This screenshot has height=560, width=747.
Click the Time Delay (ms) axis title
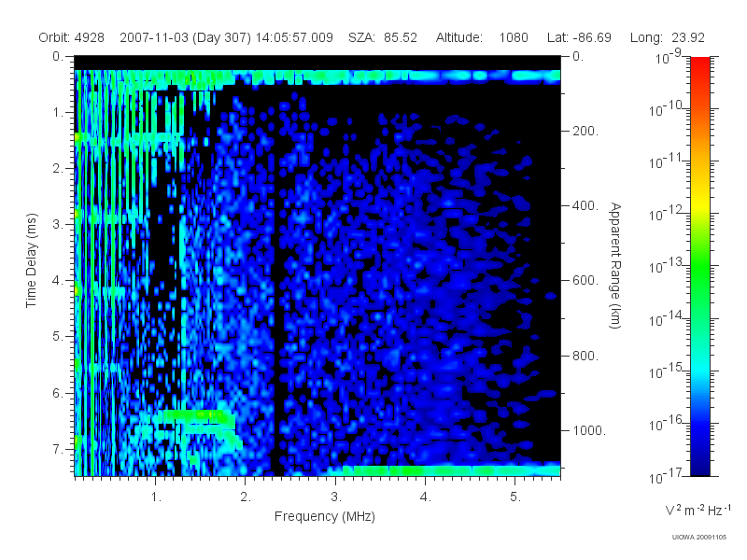31,260
